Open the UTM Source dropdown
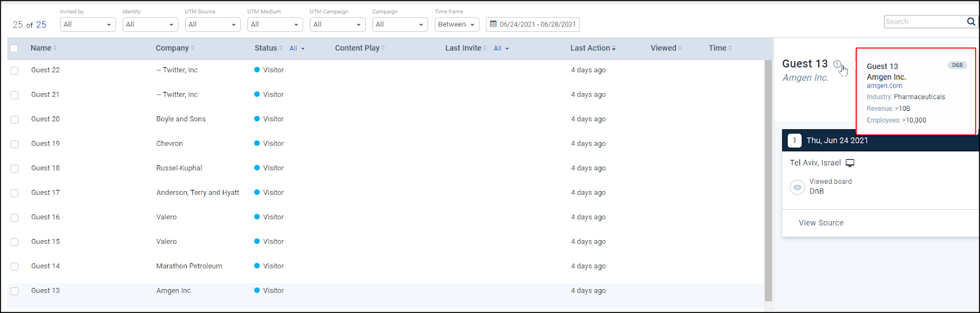The height and width of the screenshot is (313, 980). coord(213,25)
